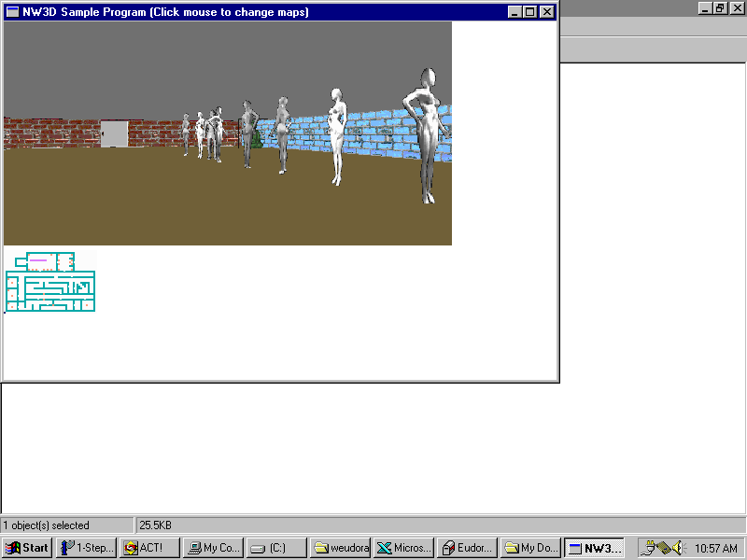Minimize the background window behind NW3D

(x=705, y=8)
